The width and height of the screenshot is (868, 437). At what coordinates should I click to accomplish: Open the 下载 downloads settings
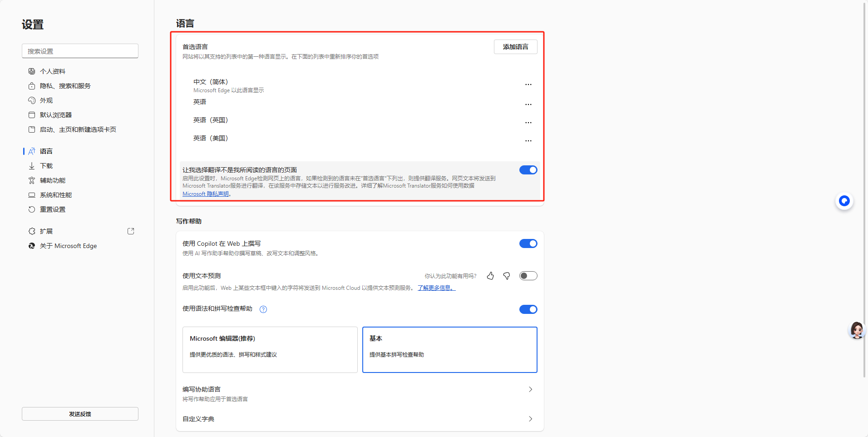[45, 165]
